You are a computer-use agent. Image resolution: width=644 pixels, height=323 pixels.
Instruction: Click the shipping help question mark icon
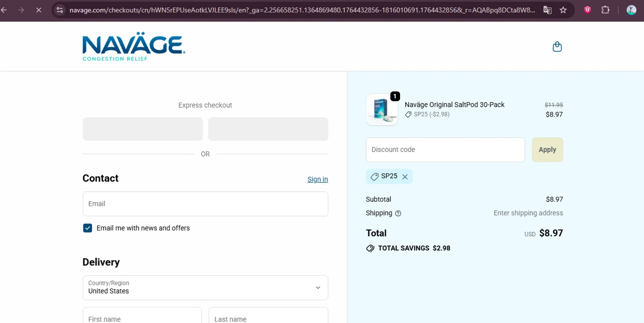pos(398,213)
